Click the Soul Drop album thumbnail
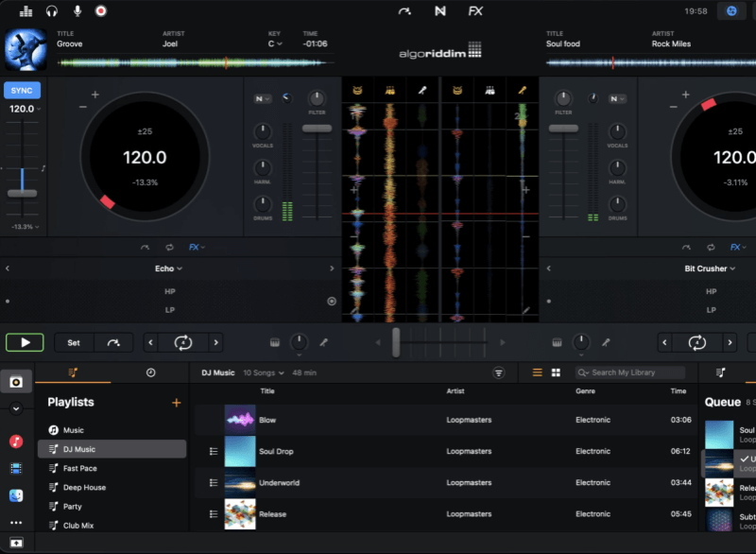 (x=240, y=451)
